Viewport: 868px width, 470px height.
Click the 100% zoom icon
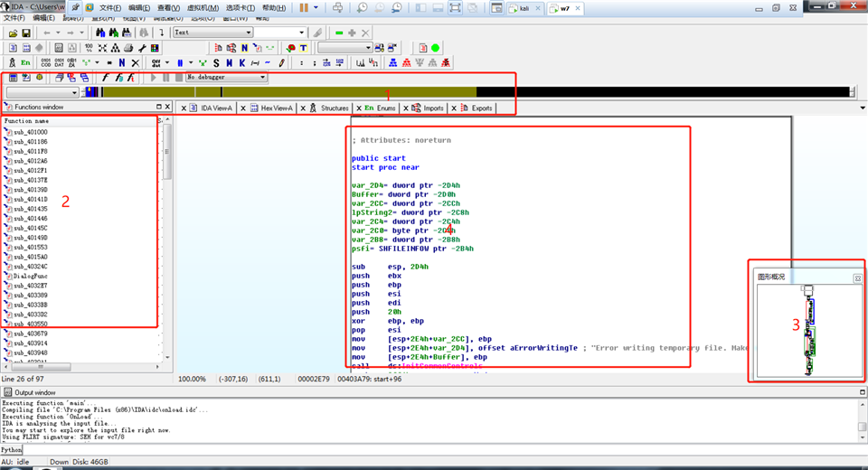(89, 48)
